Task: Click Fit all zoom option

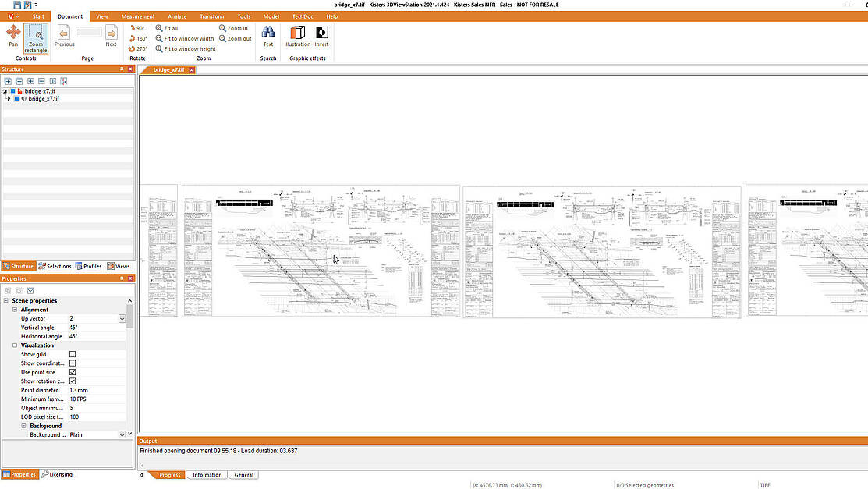Action: (x=167, y=28)
